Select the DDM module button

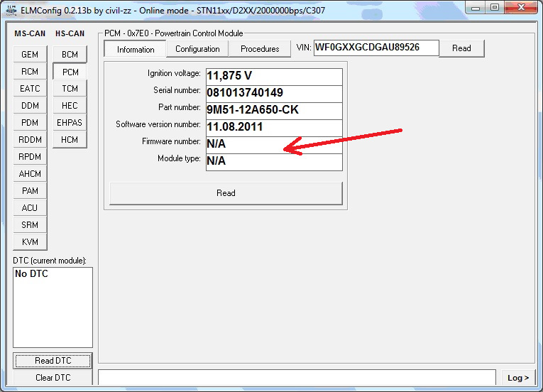pyautogui.click(x=30, y=105)
